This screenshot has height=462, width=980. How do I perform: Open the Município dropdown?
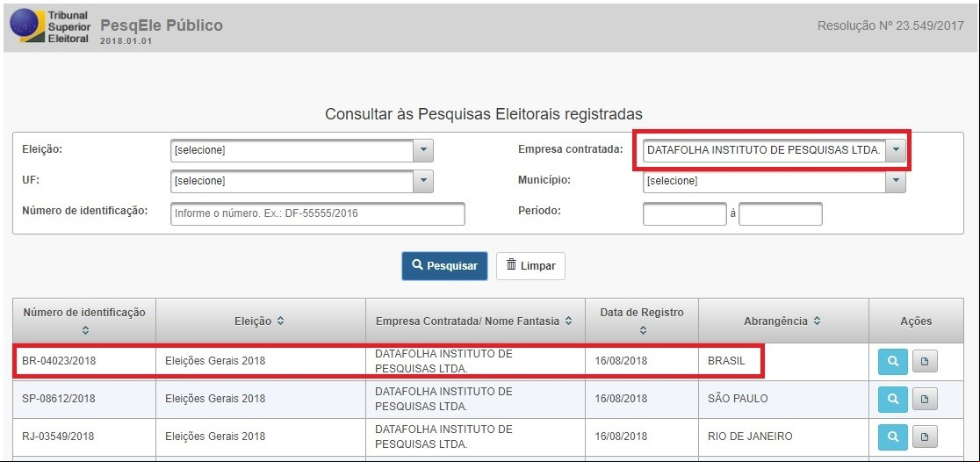775,181
